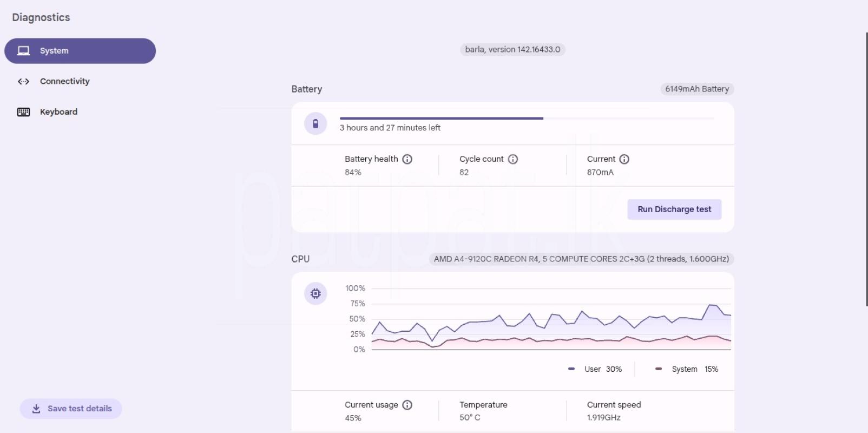Click the Current usage info icon
The width and height of the screenshot is (868, 433).
[407, 405]
